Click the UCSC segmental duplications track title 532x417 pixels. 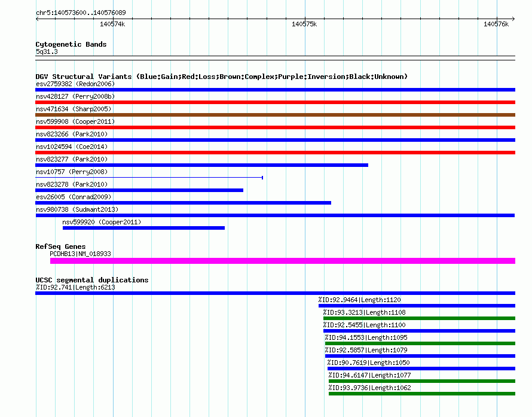[x=92, y=280]
